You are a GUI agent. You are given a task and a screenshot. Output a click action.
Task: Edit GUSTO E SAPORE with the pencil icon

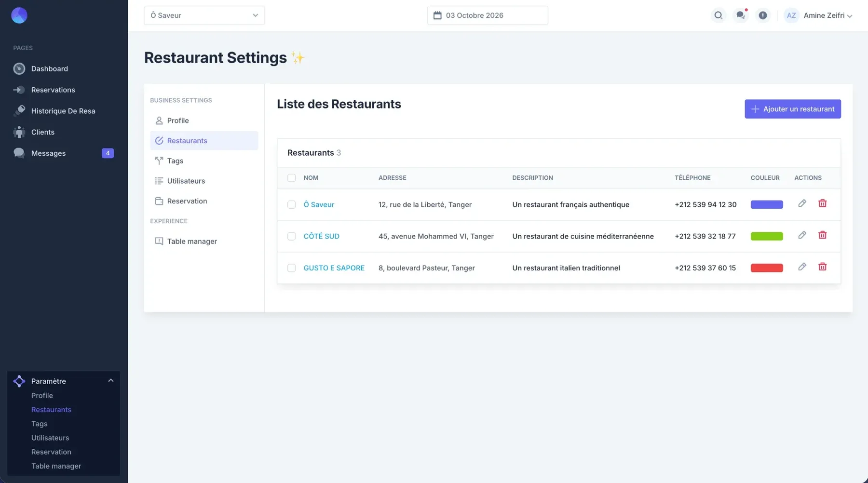point(802,267)
